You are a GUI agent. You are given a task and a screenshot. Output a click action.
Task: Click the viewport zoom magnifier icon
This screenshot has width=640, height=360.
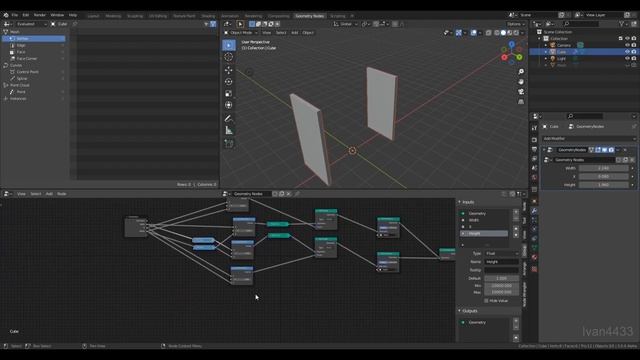point(521,72)
